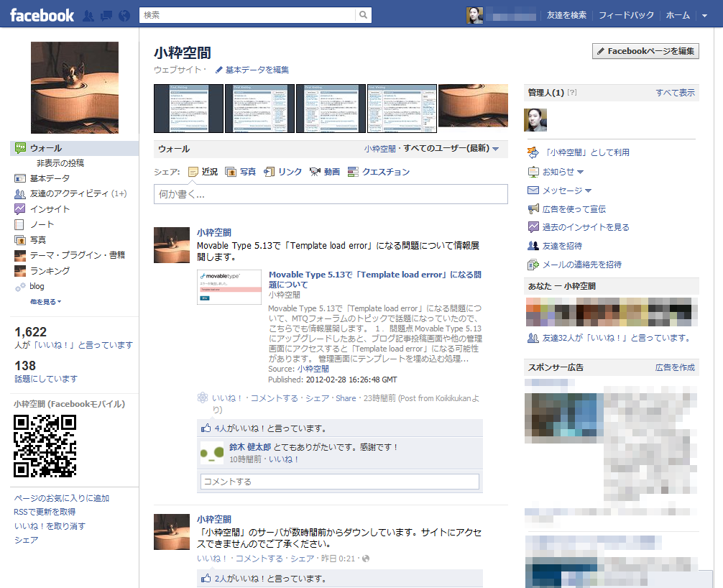Image resolution: width=723 pixels, height=588 pixels.
Task: Click gear icon beside いいね on first post
Action: pos(203,398)
